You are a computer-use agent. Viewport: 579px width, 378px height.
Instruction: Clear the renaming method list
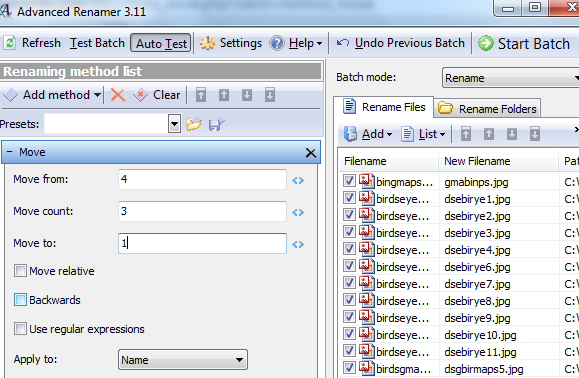tap(157, 95)
